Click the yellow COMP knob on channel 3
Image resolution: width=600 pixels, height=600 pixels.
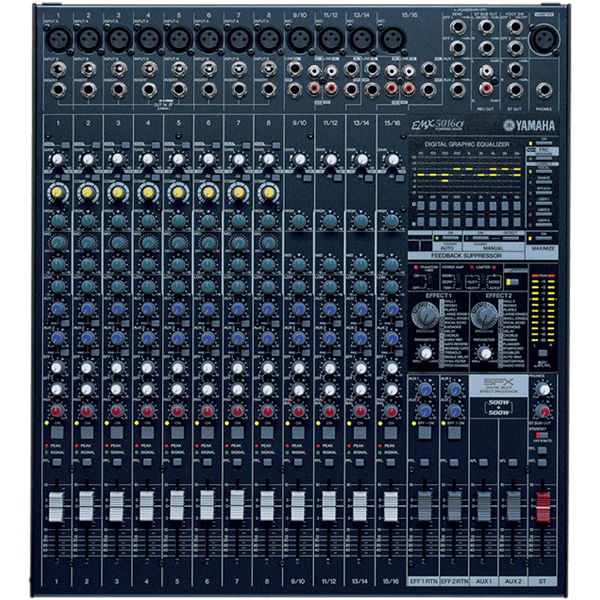tap(118, 191)
